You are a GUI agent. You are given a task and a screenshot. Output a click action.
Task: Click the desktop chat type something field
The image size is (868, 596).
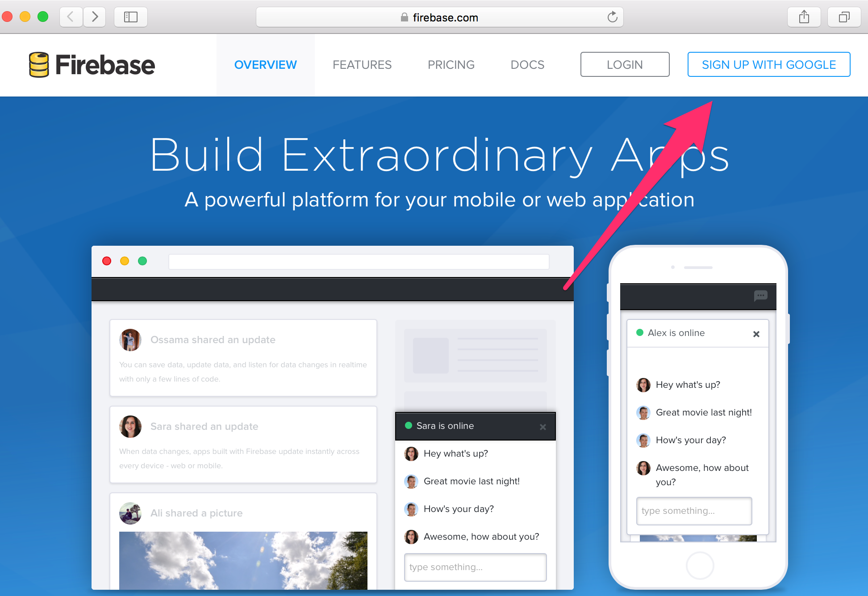[x=475, y=567]
